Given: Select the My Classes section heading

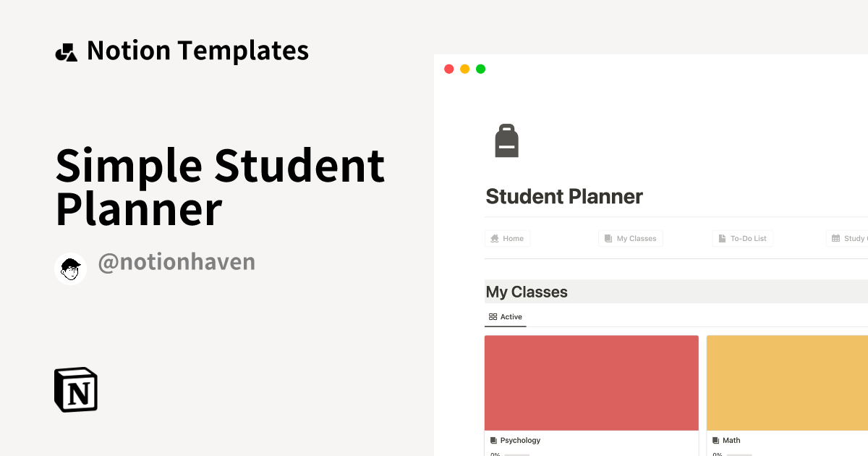Looking at the screenshot, I should (527, 292).
